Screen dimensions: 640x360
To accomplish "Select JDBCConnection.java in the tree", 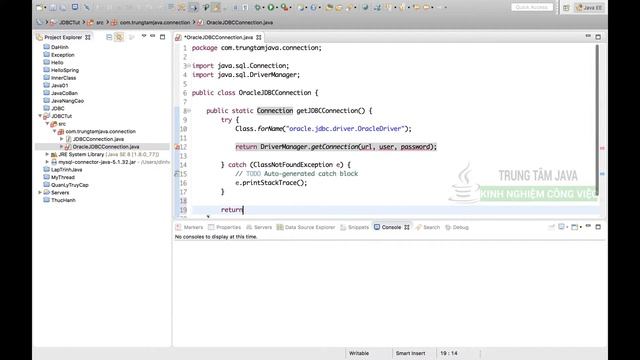I will coord(98,139).
